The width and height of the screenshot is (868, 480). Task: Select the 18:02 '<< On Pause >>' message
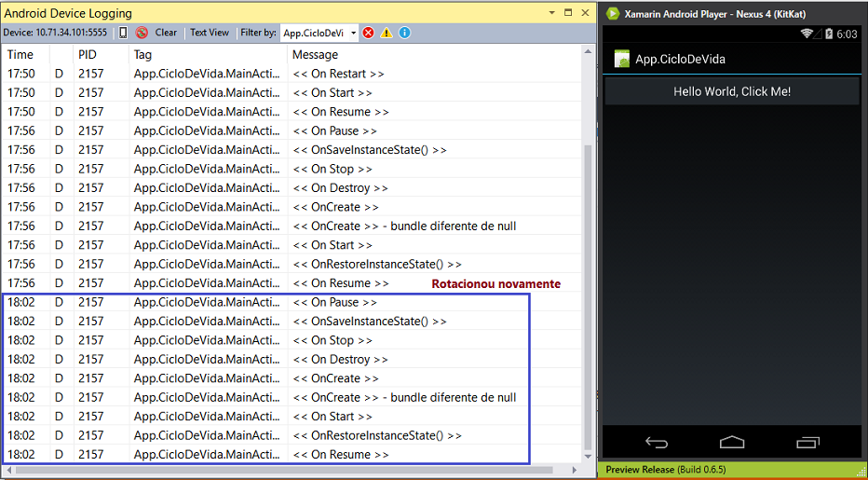click(x=334, y=302)
